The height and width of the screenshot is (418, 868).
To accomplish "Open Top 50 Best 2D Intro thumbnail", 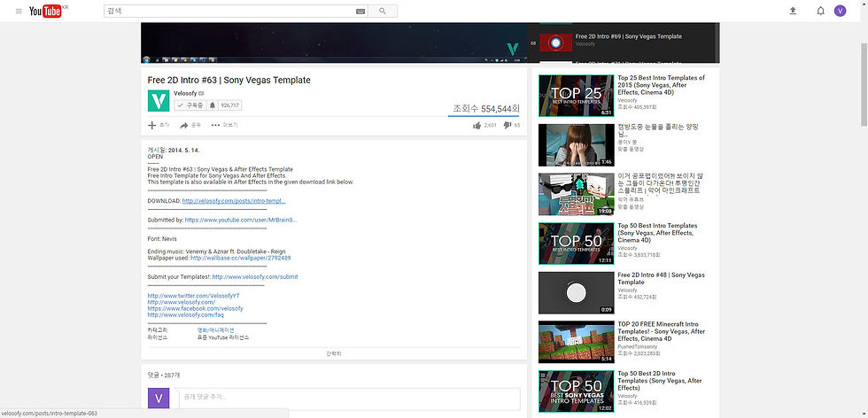I will click(576, 391).
